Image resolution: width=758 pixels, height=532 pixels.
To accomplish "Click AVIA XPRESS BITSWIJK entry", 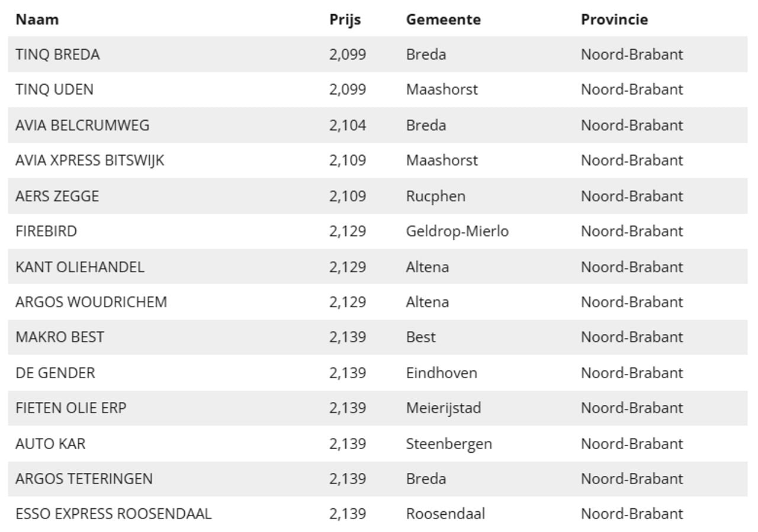I will coord(89,160).
